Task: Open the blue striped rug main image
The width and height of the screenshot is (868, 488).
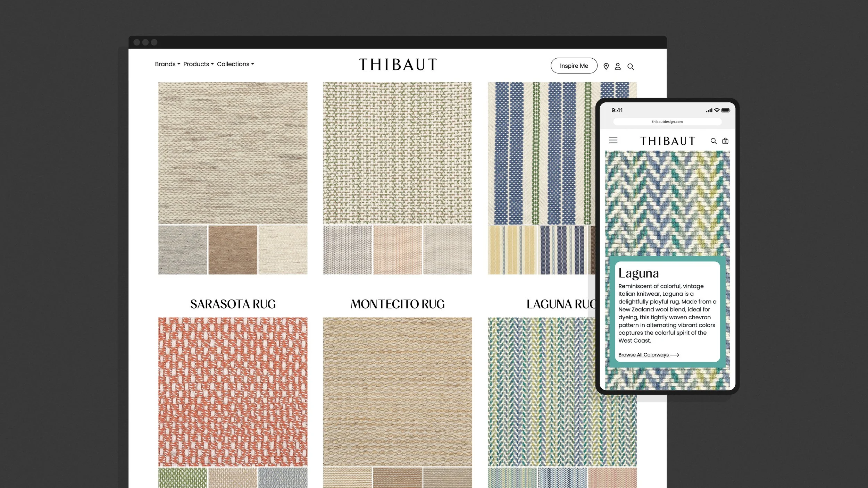Action: pyautogui.click(x=542, y=153)
